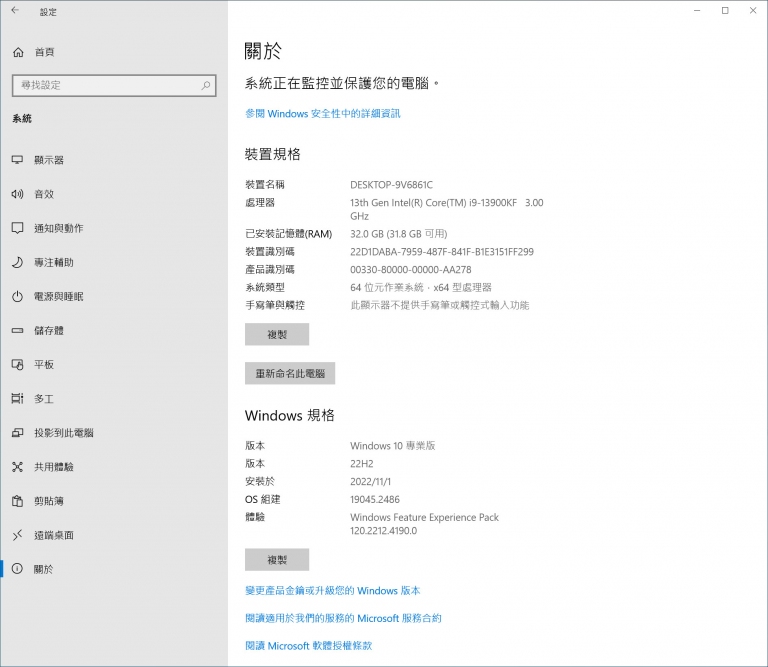The height and width of the screenshot is (667, 768).
Task: Open 閱讀適用於我們的服務的 Microsoft 服務合約 link
Action: coord(343,618)
